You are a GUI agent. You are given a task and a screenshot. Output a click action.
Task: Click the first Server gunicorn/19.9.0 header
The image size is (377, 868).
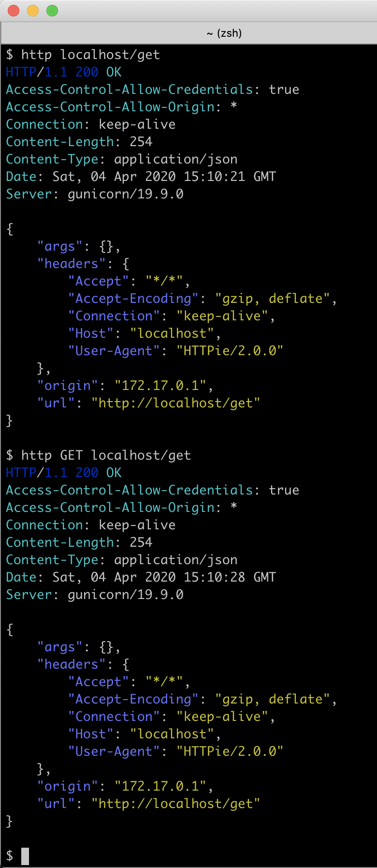point(95,194)
